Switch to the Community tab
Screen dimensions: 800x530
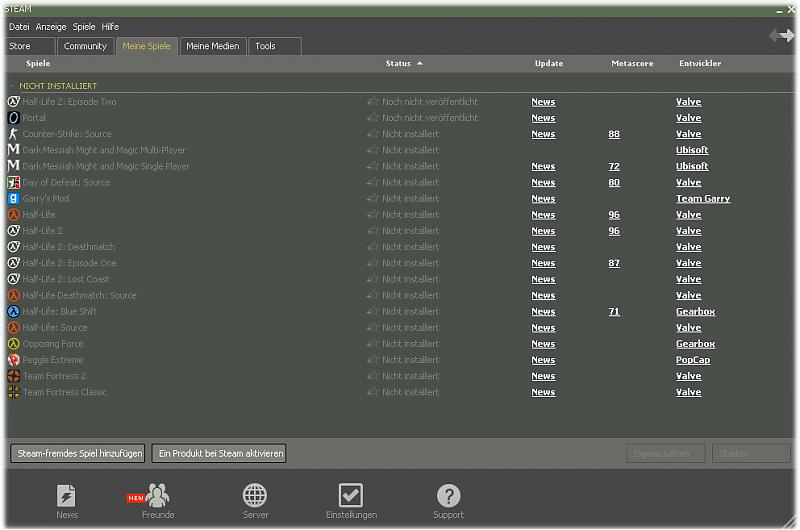coord(85,46)
